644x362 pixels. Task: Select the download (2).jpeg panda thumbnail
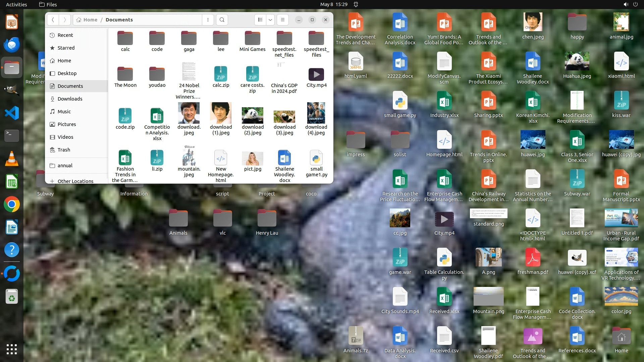(253, 119)
